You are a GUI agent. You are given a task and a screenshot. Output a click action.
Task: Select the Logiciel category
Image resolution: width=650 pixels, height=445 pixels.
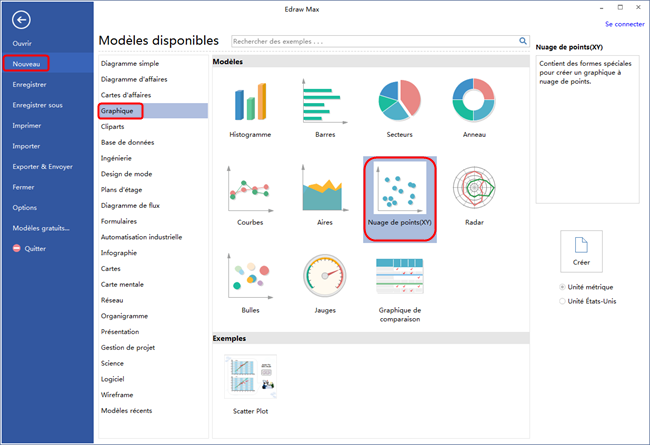[112, 379]
